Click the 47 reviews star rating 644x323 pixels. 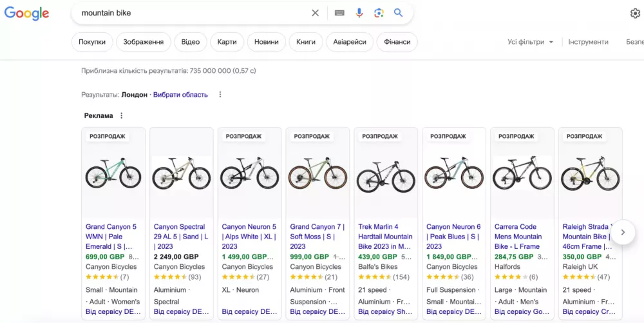click(x=587, y=277)
